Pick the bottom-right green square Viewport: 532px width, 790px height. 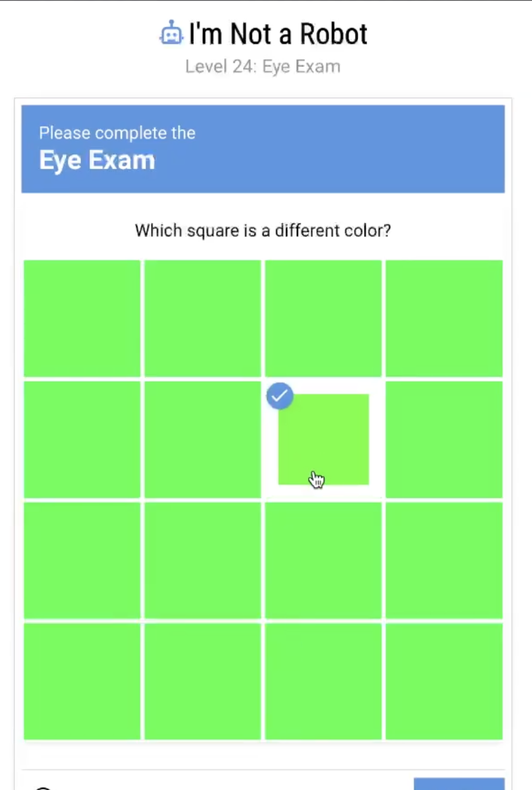point(444,681)
